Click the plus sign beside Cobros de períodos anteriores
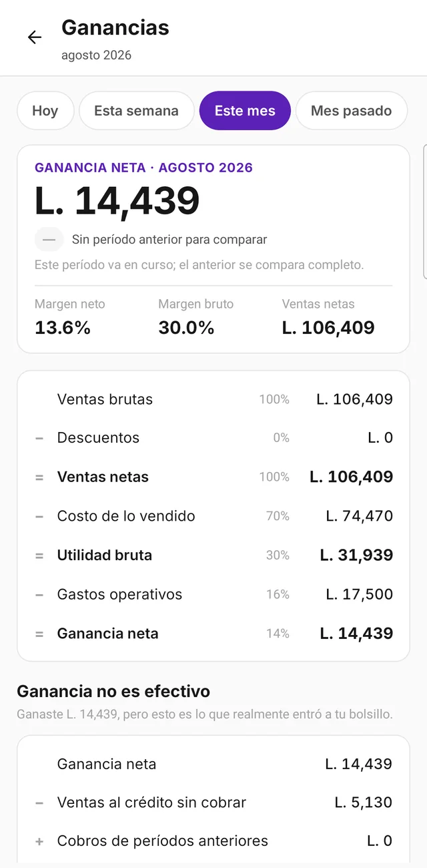The width and height of the screenshot is (427, 868). tap(39, 841)
